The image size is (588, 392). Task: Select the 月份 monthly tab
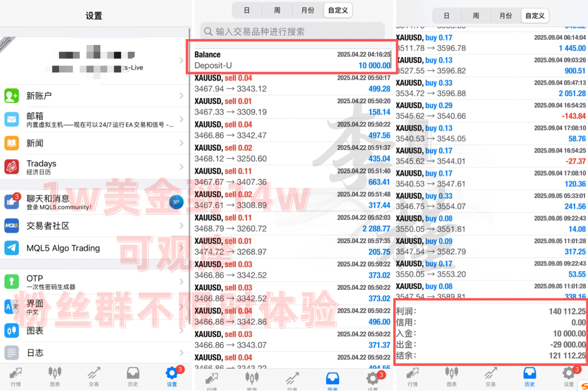[308, 10]
